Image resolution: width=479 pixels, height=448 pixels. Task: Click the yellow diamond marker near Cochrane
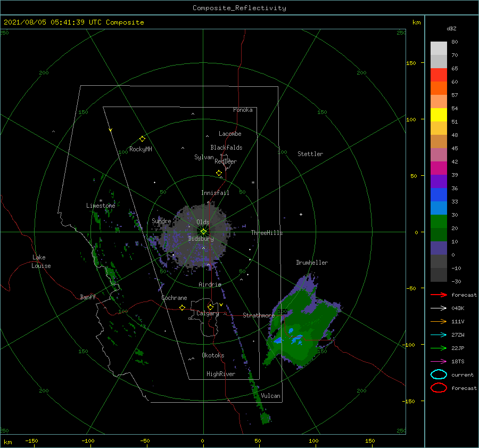coord(183,308)
